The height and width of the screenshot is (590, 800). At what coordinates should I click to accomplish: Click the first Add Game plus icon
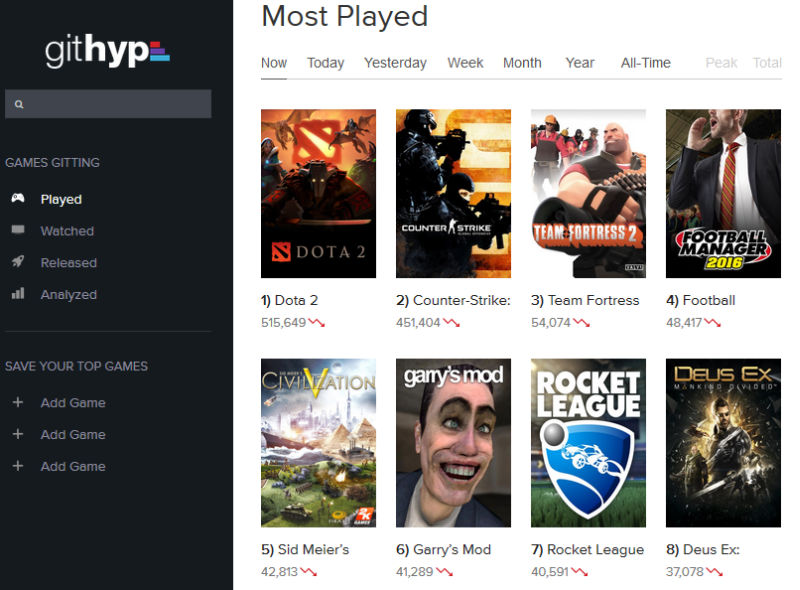(x=18, y=402)
